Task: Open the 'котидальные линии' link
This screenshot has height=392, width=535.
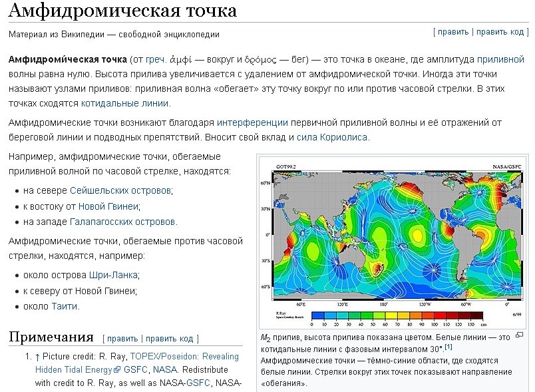Action: (x=124, y=103)
